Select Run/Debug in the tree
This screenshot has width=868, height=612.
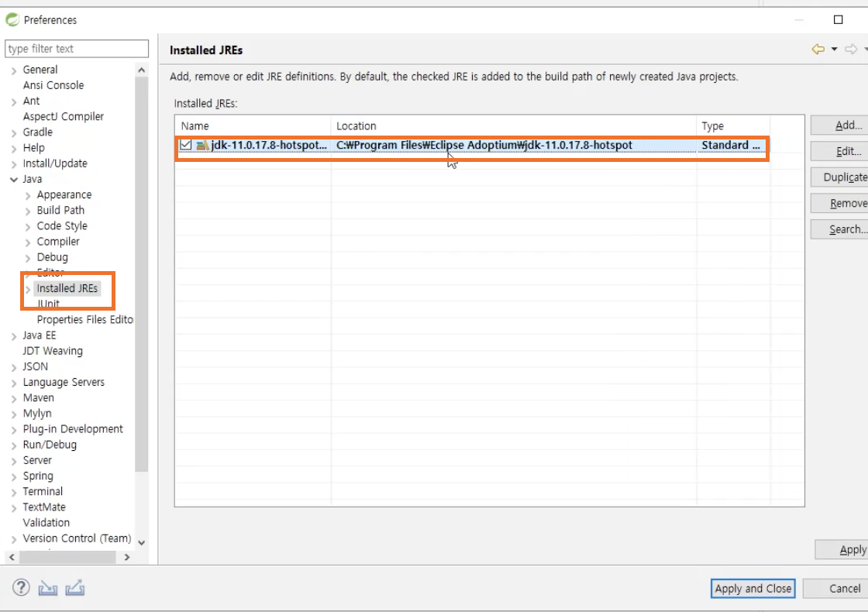click(x=50, y=445)
